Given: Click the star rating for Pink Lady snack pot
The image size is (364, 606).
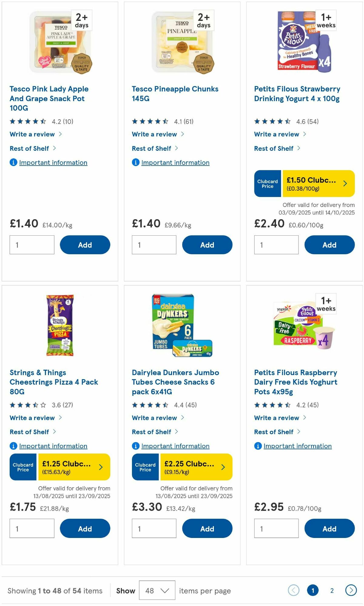Looking at the screenshot, I should click(27, 121).
